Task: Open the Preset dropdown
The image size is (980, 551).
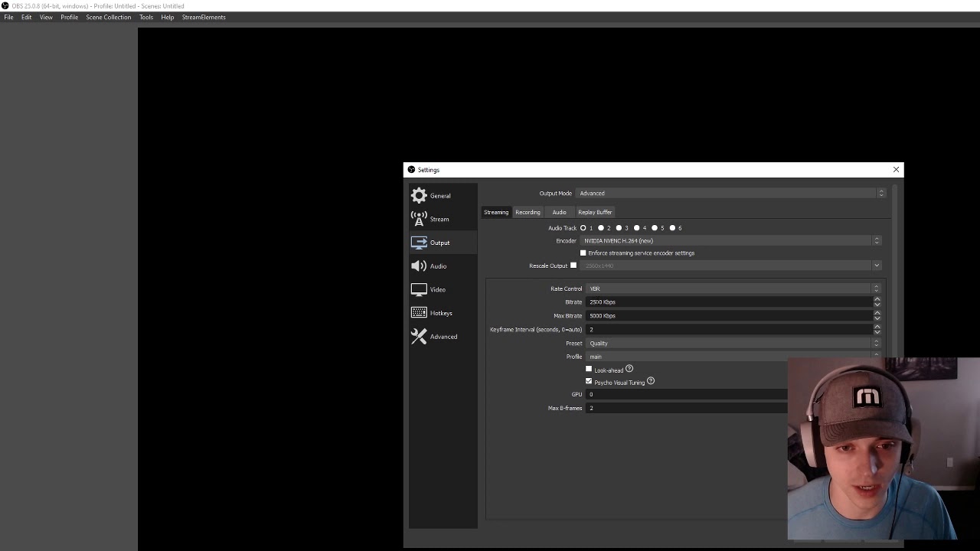Action: click(733, 344)
